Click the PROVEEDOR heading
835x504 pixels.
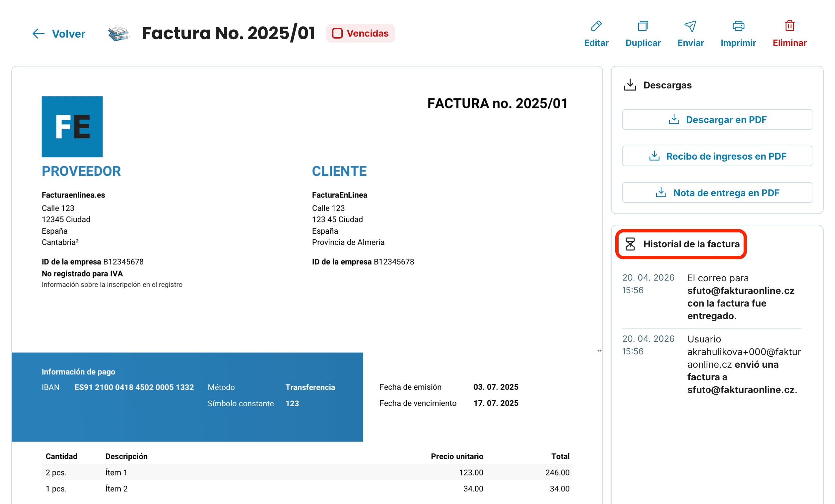coord(81,171)
